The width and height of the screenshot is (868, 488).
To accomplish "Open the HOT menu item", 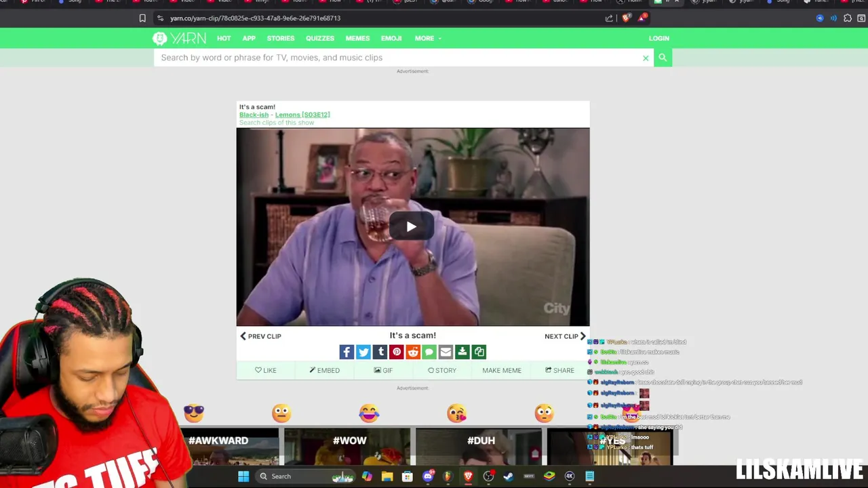I will tap(224, 39).
